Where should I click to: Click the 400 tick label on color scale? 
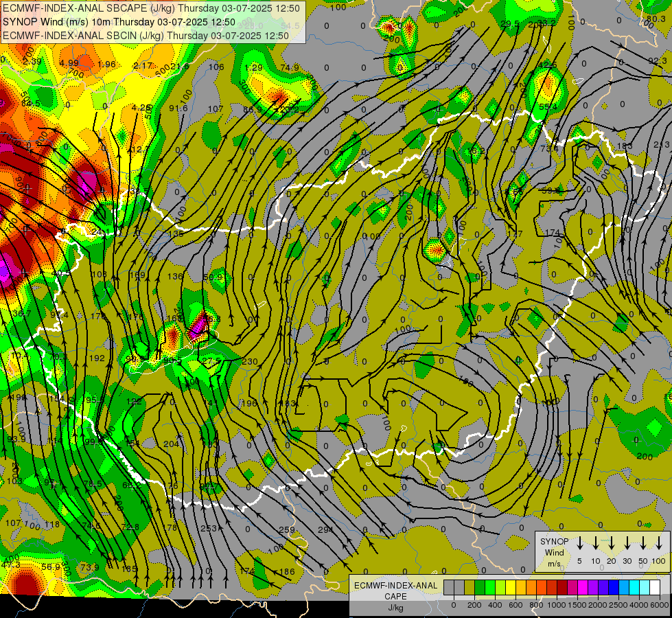tap(495, 605)
